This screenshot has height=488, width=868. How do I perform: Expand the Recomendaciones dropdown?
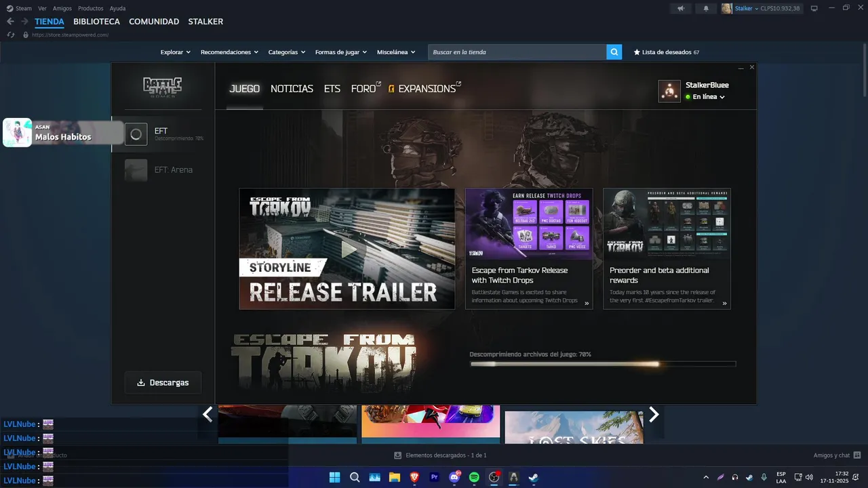tap(229, 52)
